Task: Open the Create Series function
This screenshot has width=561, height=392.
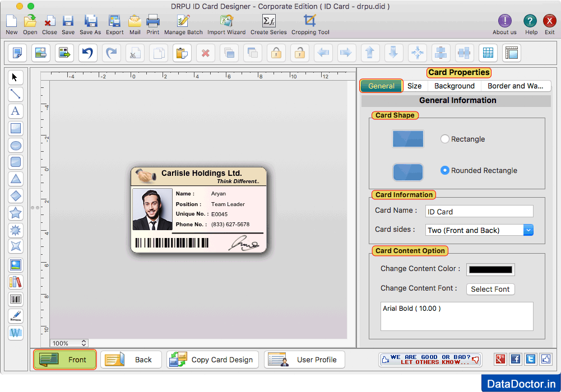Action: [x=268, y=24]
